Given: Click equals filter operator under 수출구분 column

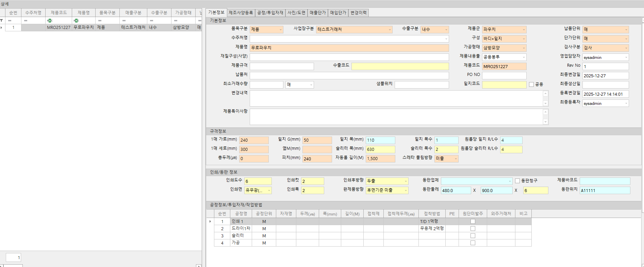Looking at the screenshot, I should click(x=151, y=20).
